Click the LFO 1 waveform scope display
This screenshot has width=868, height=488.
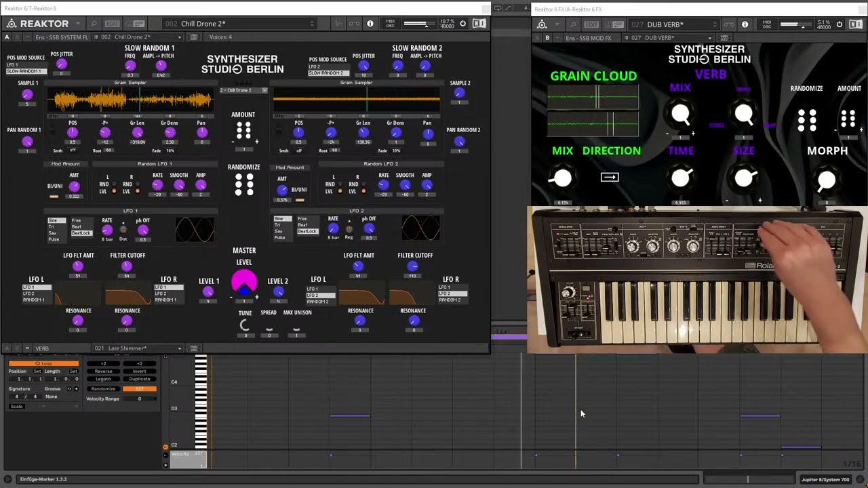click(195, 228)
